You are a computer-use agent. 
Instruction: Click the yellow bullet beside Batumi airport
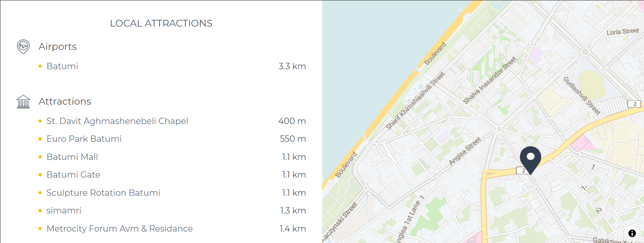[40, 66]
